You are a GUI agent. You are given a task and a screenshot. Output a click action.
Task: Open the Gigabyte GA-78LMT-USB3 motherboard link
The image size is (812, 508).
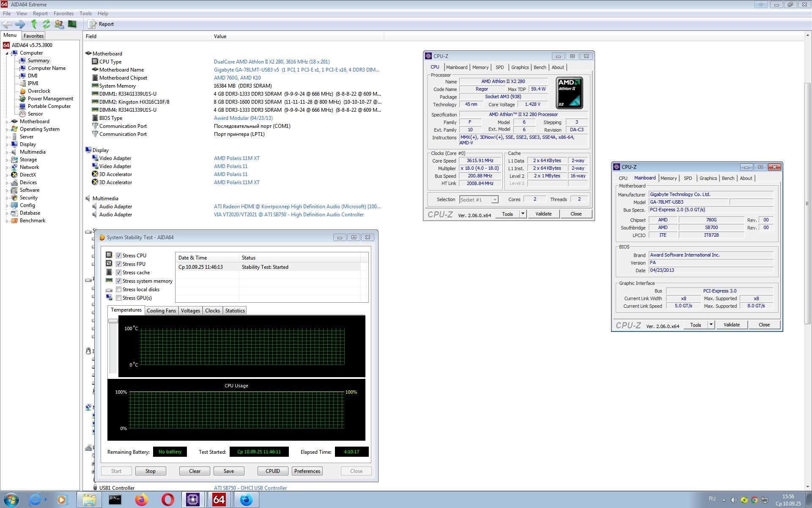click(x=296, y=70)
